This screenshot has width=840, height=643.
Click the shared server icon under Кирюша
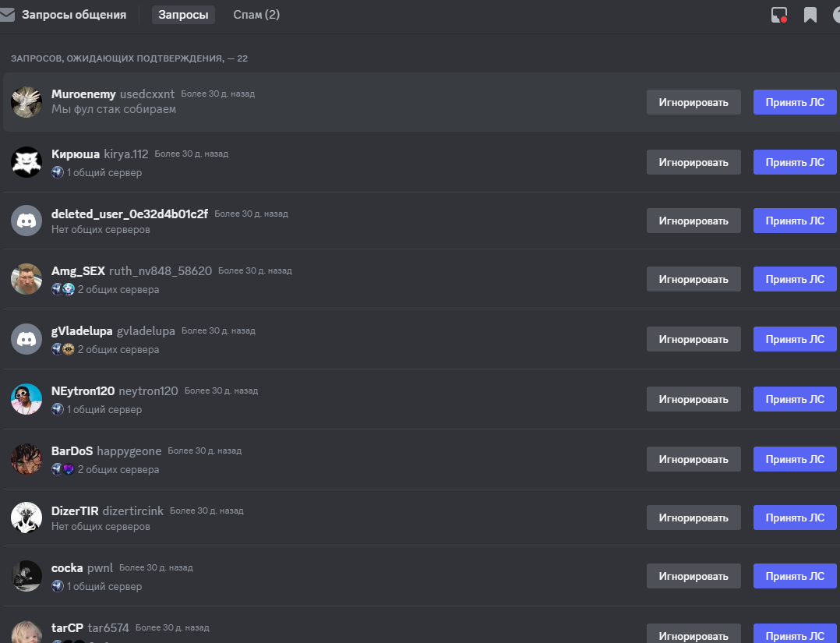(58, 172)
